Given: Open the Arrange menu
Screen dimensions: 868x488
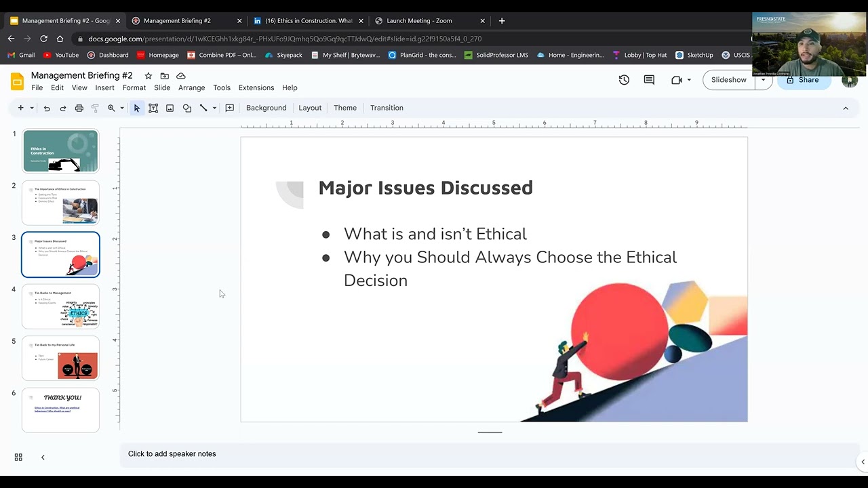Looking at the screenshot, I should [192, 87].
